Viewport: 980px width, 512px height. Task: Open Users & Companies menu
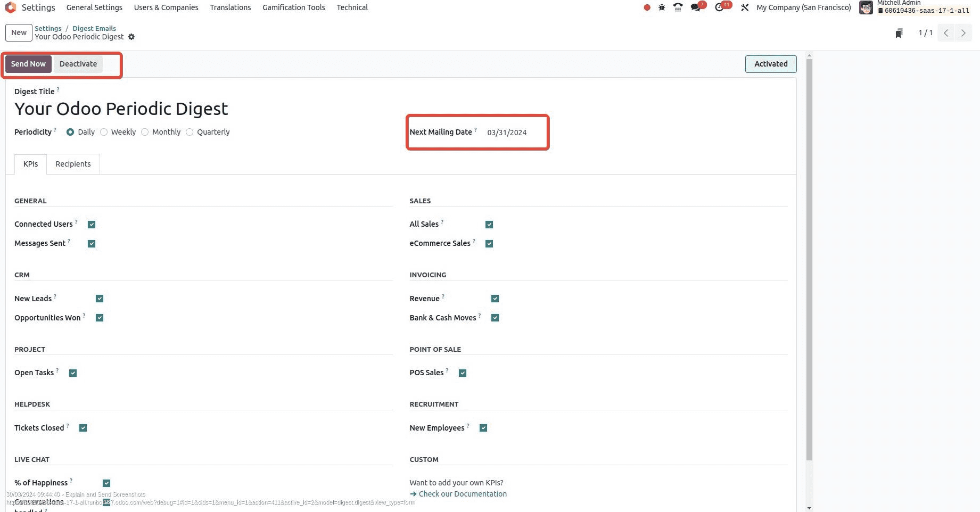click(x=166, y=7)
